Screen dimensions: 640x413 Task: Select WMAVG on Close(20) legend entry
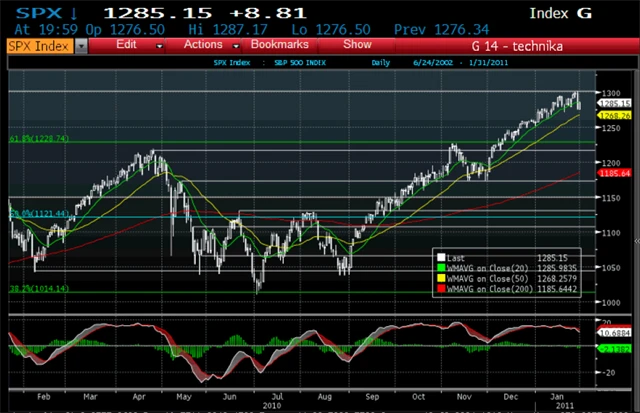pyautogui.click(x=487, y=268)
